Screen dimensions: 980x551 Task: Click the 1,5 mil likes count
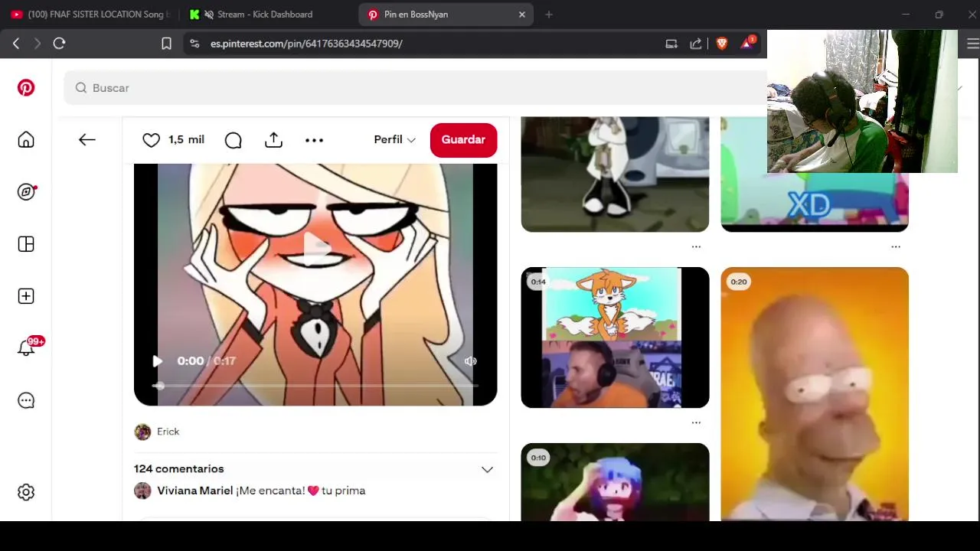186,139
